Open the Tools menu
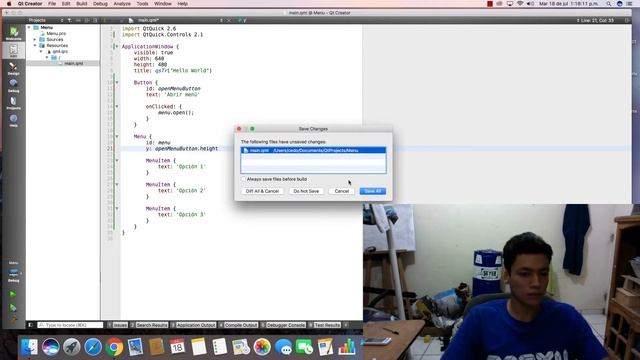 [142, 4]
